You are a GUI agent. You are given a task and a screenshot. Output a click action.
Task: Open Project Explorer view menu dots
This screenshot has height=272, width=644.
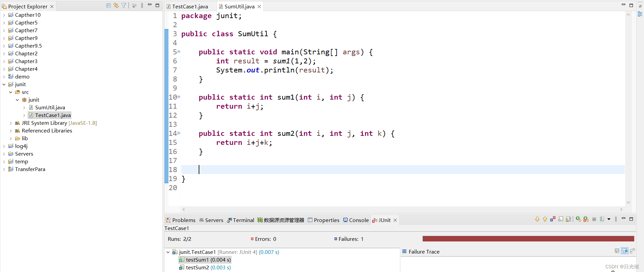tap(142, 6)
